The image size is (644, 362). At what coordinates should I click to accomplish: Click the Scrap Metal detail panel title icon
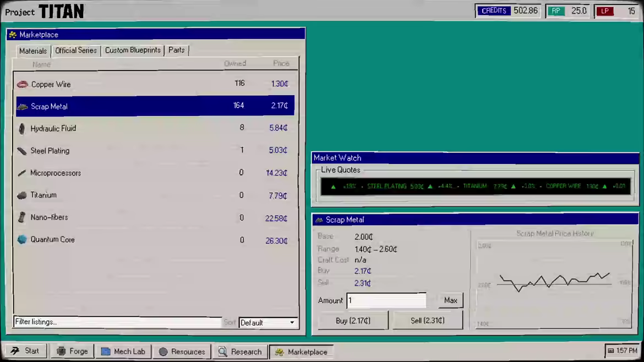pos(319,220)
